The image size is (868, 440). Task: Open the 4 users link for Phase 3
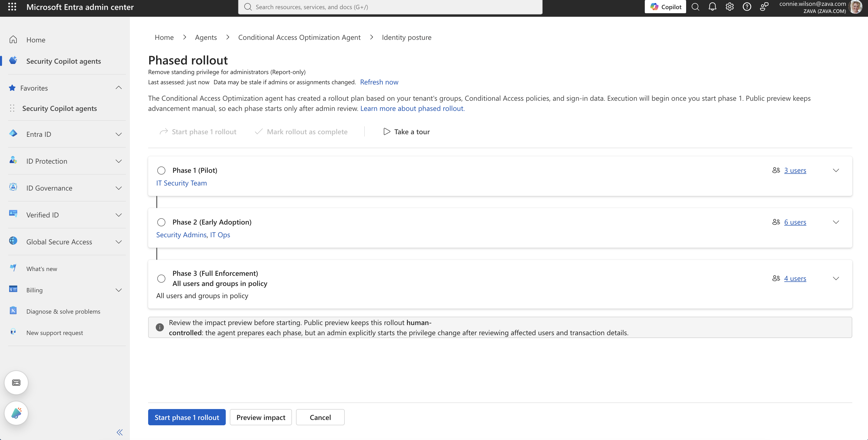795,279
